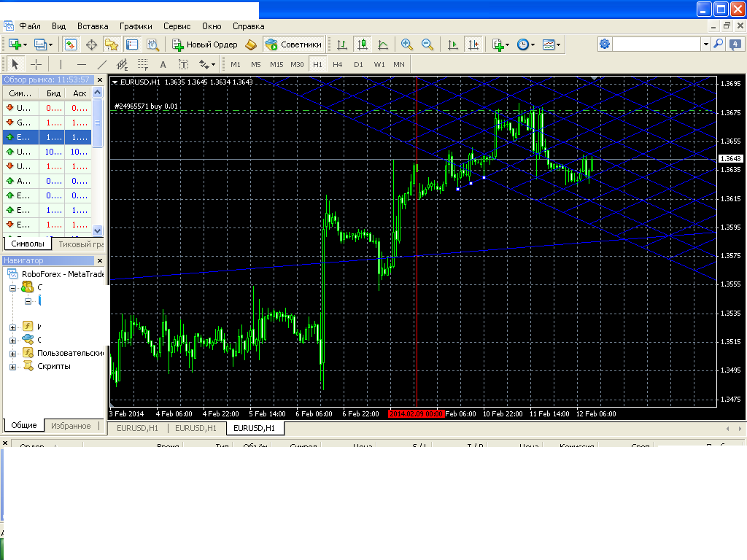Select the trendline drawing tool
Viewport: 747px width, 560px height.
tap(102, 64)
